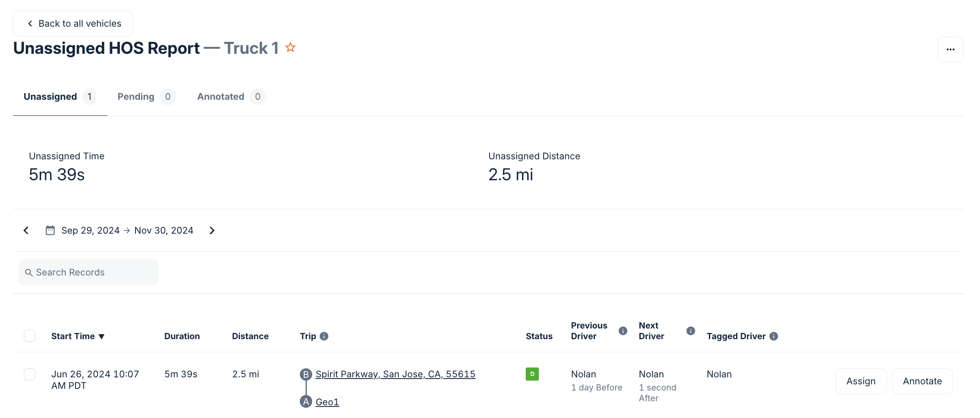
Task: Click the green D status badge
Action: [x=532, y=374]
